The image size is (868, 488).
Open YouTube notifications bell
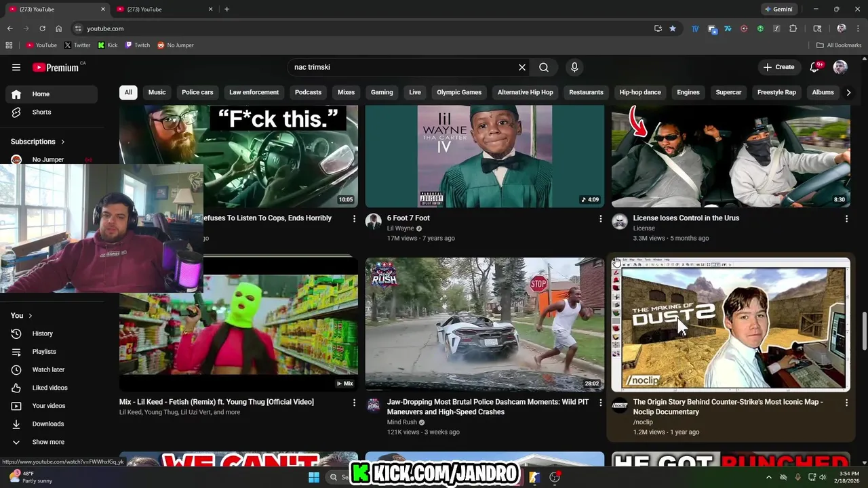coord(815,67)
